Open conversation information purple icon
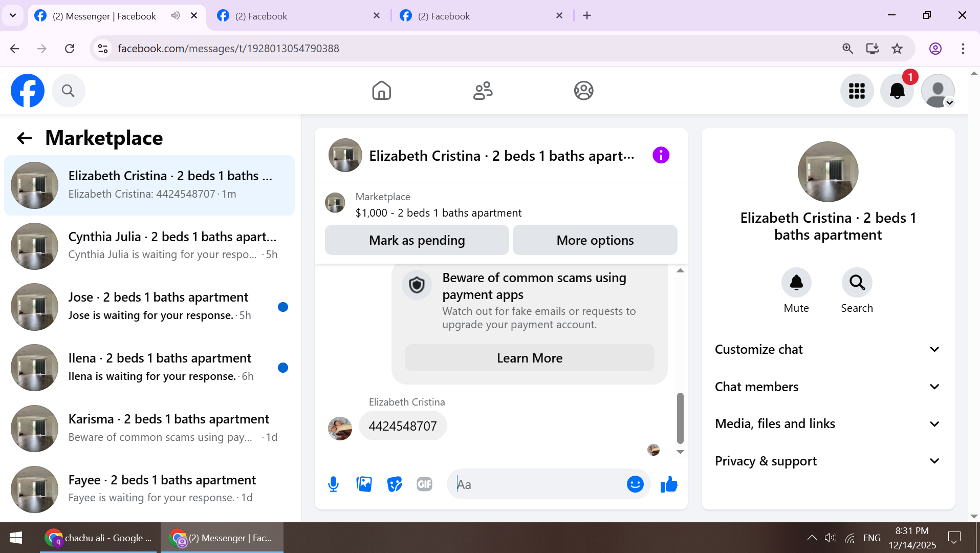This screenshot has height=553, width=980. (x=661, y=155)
